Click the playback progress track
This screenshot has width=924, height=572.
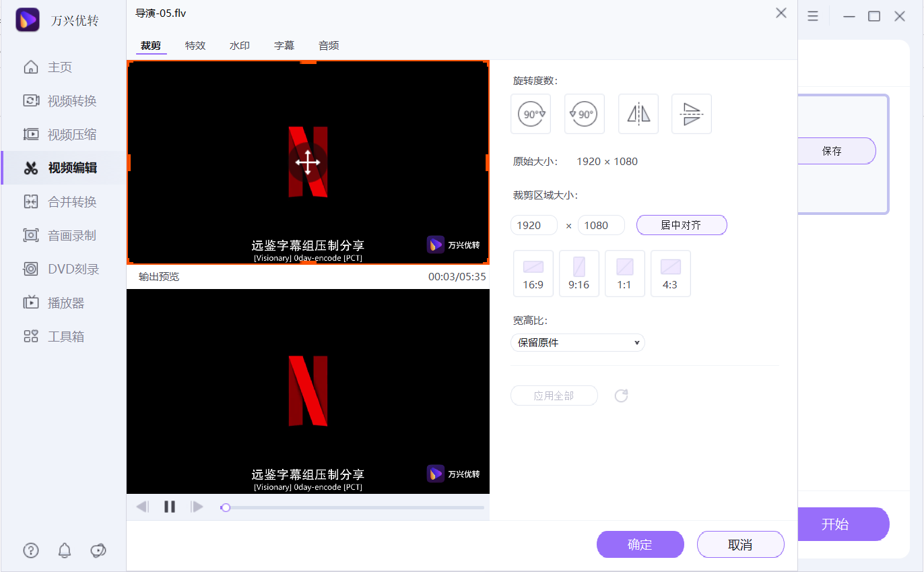click(x=352, y=507)
